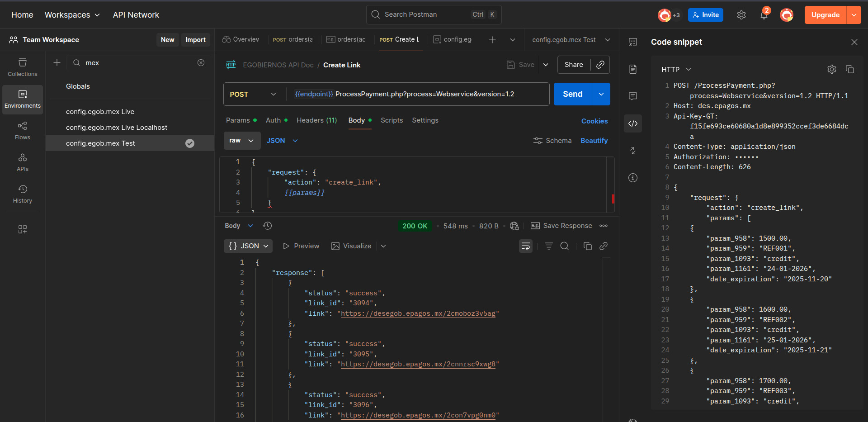
Task: Copy the code snippet to clipboard
Action: [850, 69]
